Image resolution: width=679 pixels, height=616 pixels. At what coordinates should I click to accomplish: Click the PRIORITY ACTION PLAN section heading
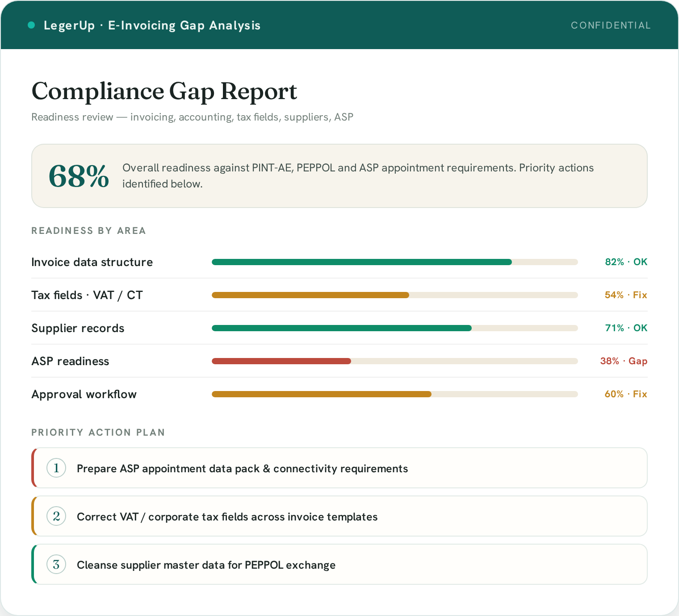coord(98,433)
